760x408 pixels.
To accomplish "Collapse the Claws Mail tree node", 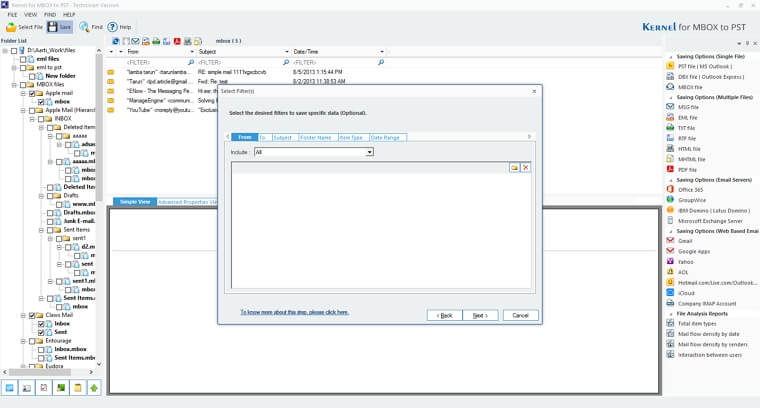I will click(23, 315).
